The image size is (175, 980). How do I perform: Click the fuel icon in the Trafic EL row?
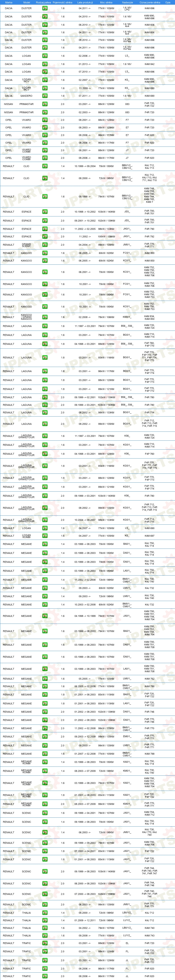[x=45, y=943]
